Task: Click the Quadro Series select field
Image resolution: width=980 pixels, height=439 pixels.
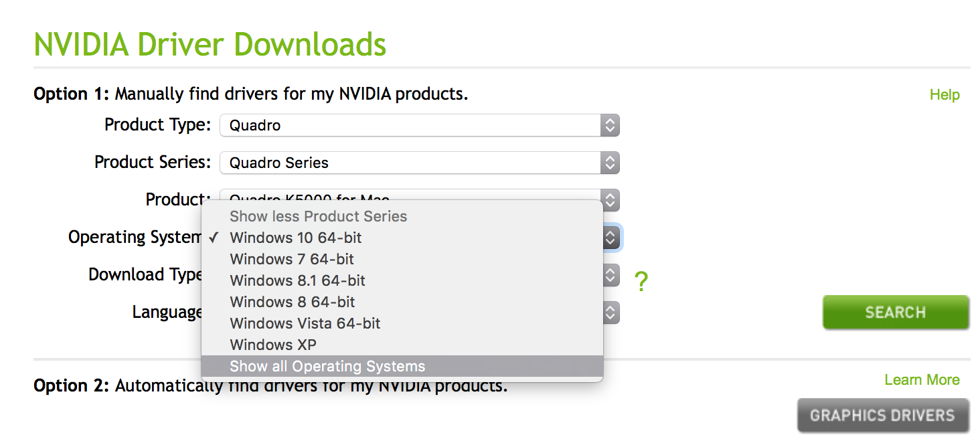Action: point(410,163)
